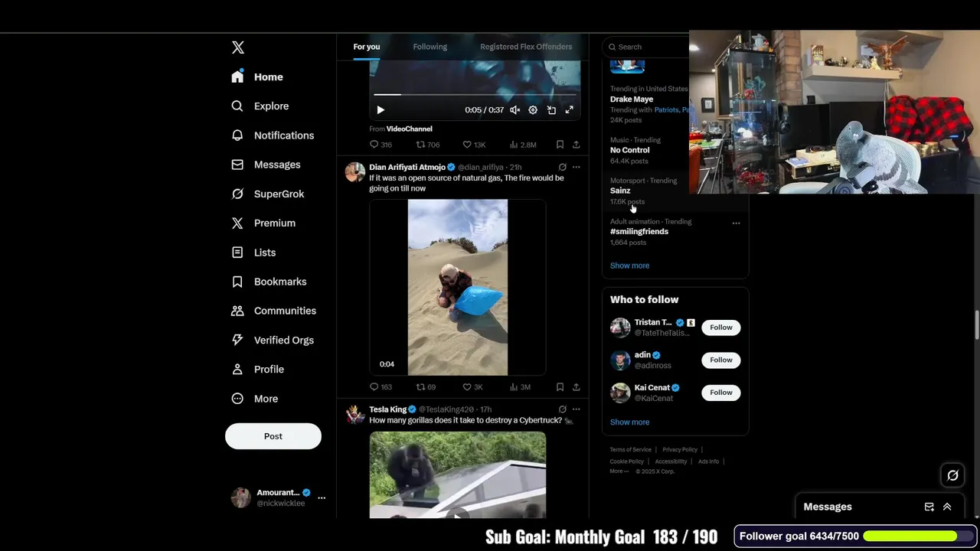
Task: Seek the video progress bar
Action: [x=475, y=95]
